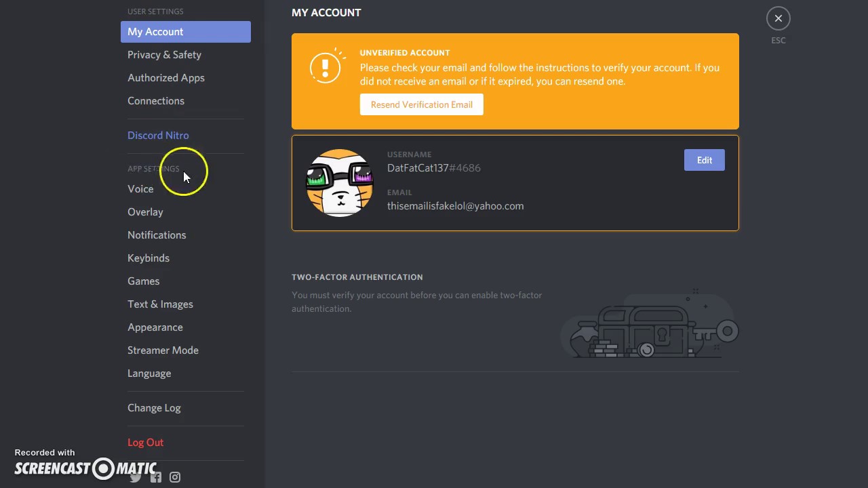The width and height of the screenshot is (868, 488).
Task: Open the Twitter social icon
Action: point(136,477)
